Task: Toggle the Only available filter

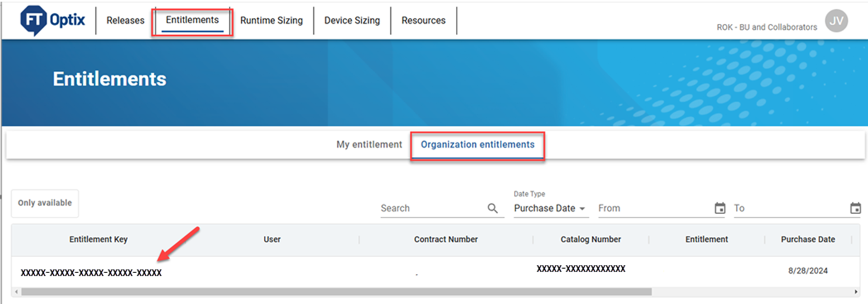Action: (x=45, y=203)
